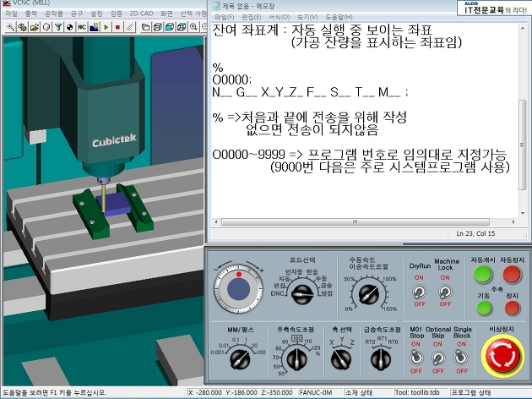
Task: Click the line "O0000:" in Notepad
Action: (231, 80)
